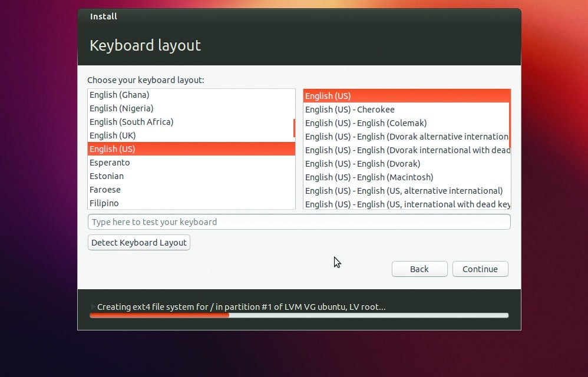Screen dimensions: 588x377
Task: Pick Filipino from the layout list
Action: (x=104, y=203)
